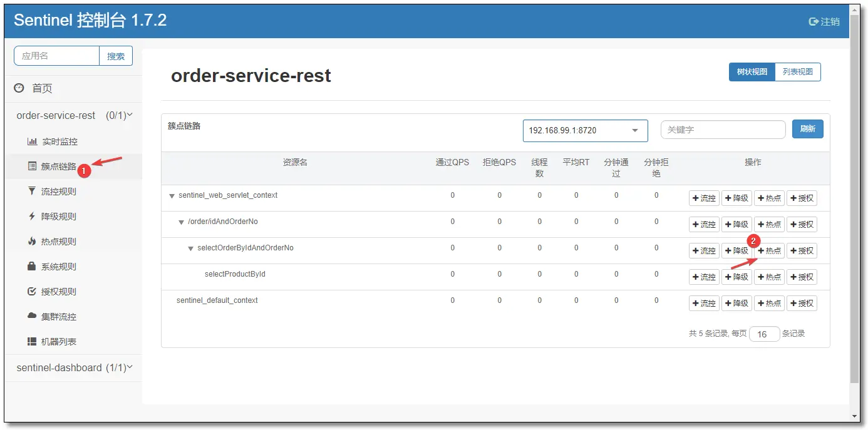Image resolution: width=868 pixels, height=430 pixels.
Task: Add 降级 rule for /order/idAndOrderNo
Action: pyautogui.click(x=736, y=224)
